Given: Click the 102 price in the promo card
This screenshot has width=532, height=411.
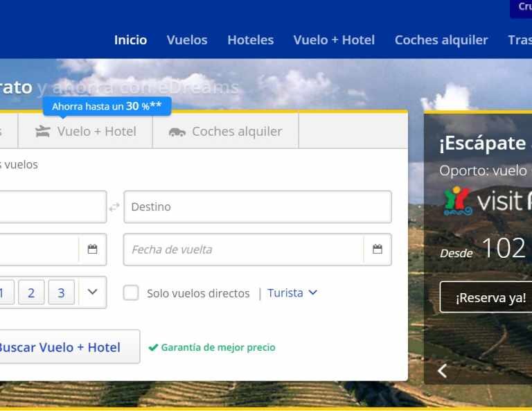Looking at the screenshot, I should click(504, 248).
